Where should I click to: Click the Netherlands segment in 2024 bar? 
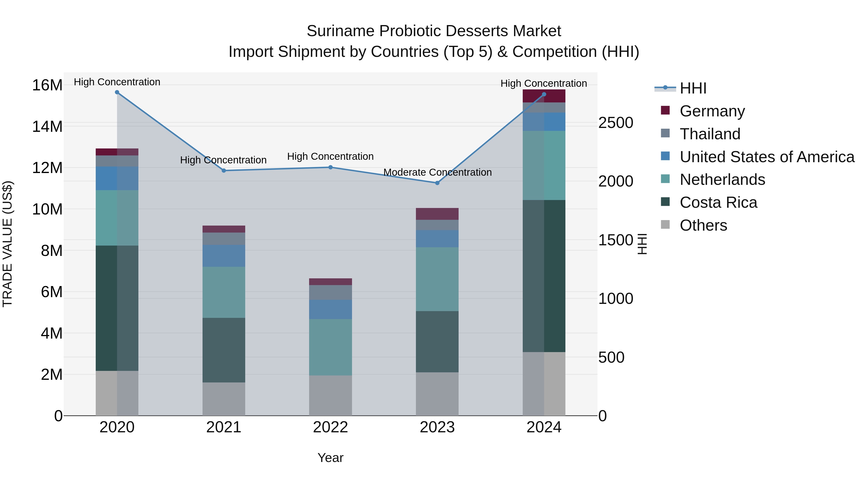point(544,165)
